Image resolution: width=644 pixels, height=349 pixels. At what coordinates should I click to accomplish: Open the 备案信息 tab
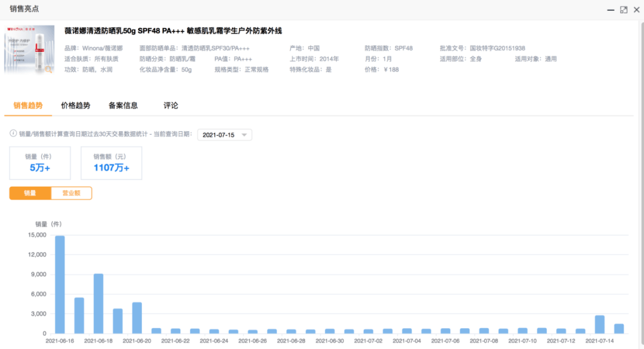click(123, 106)
